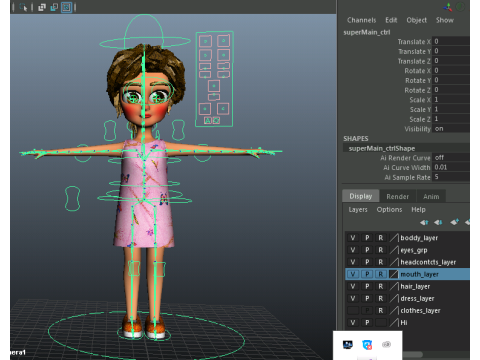Toggle visibility V of dress_layer
The width and height of the screenshot is (480, 360).
(x=353, y=298)
